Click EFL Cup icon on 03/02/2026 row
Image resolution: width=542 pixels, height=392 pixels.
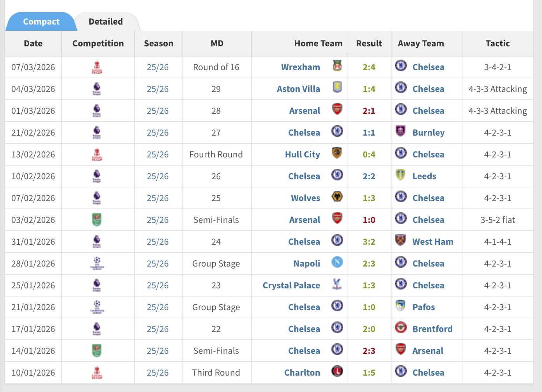97,220
